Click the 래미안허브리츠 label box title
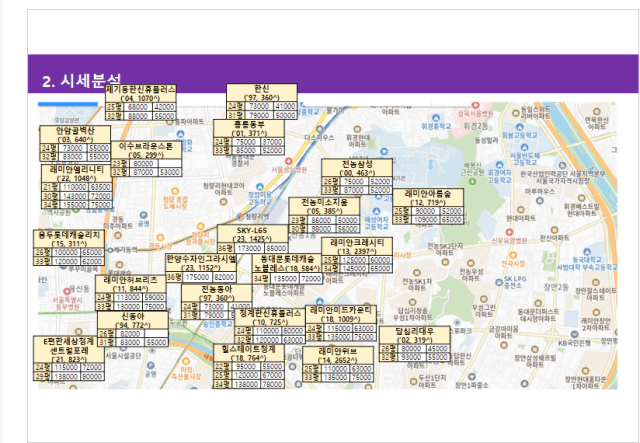The image size is (640, 443). click(131, 280)
